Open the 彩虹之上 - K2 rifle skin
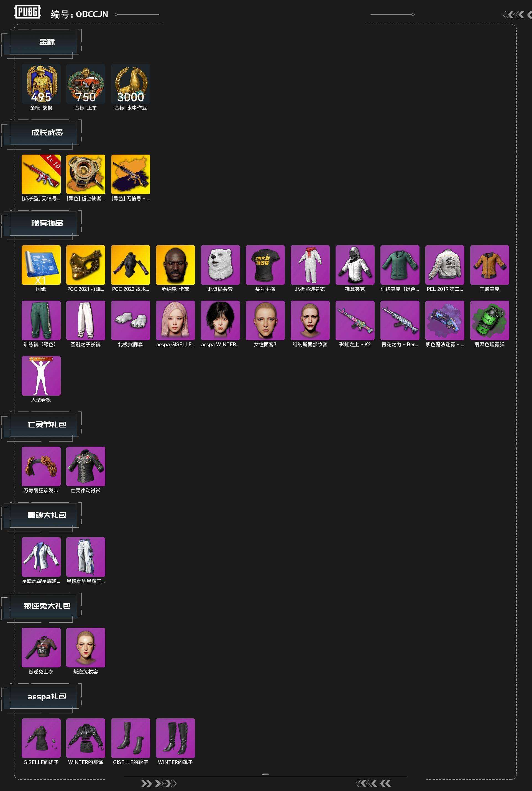This screenshot has width=532, height=791. tap(355, 320)
